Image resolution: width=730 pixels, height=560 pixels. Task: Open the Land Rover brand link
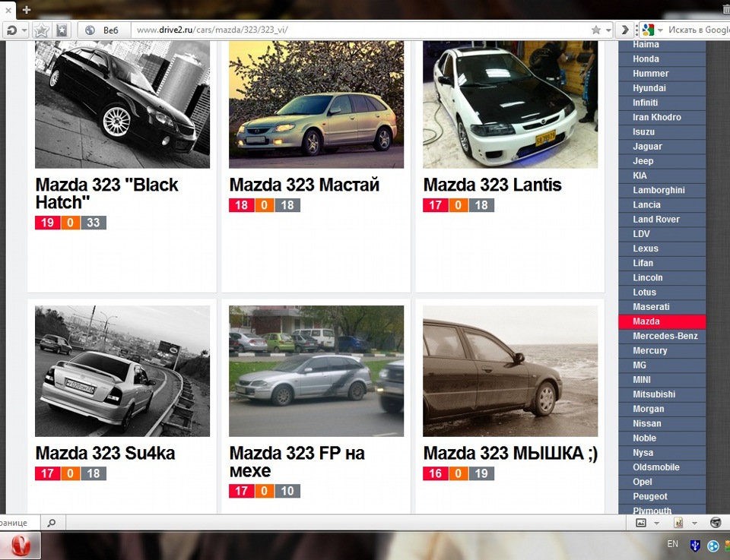[662, 219]
